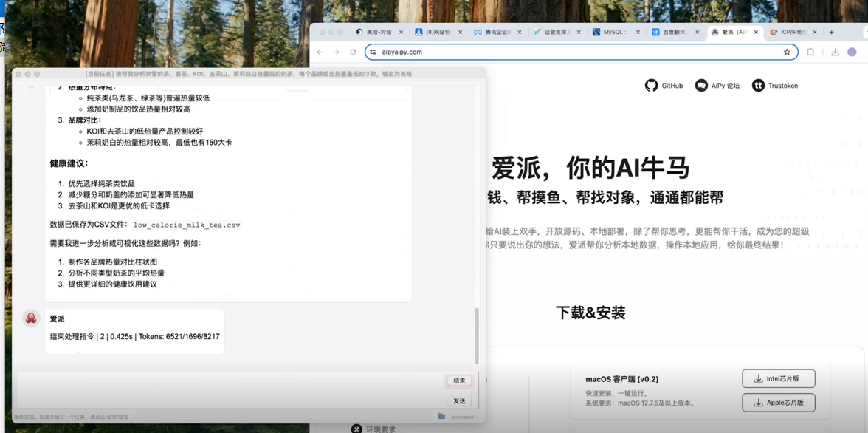Reload the aipyaipy.com page
The image size is (868, 433).
pos(353,52)
